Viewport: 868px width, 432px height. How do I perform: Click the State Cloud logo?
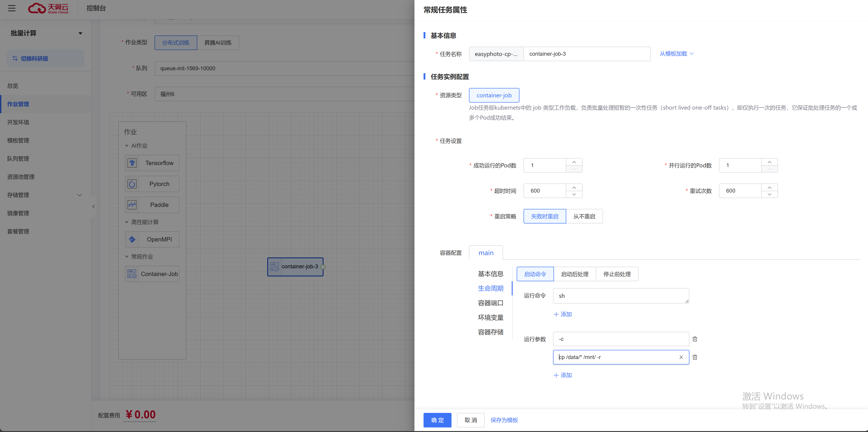[48, 8]
